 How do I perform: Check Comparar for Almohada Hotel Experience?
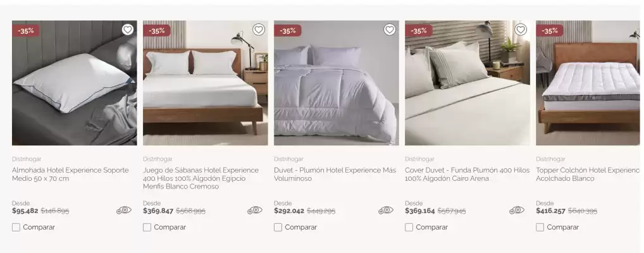[x=16, y=227]
